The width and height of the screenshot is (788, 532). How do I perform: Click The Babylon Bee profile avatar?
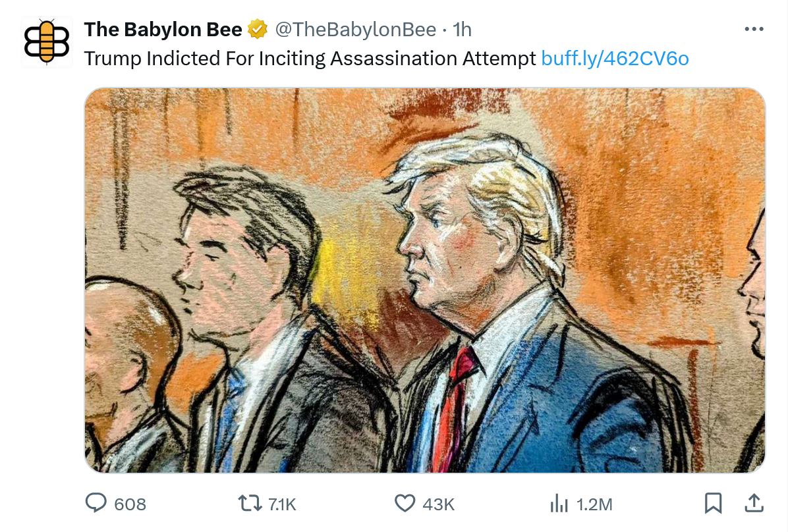45,42
